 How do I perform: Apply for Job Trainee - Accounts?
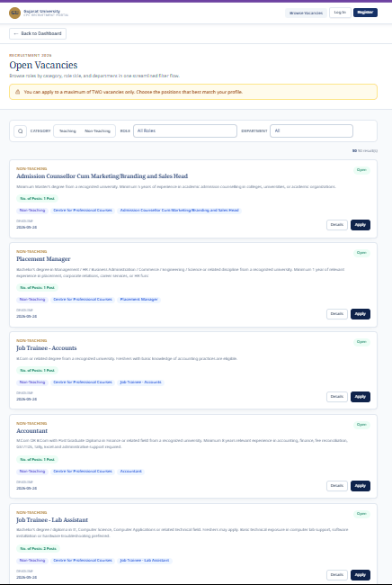coord(361,397)
